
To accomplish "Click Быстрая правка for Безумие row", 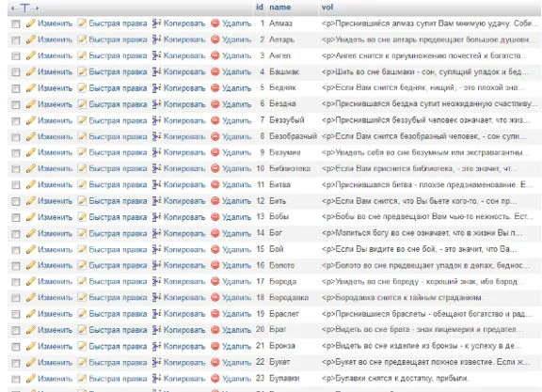I will click(118, 152).
